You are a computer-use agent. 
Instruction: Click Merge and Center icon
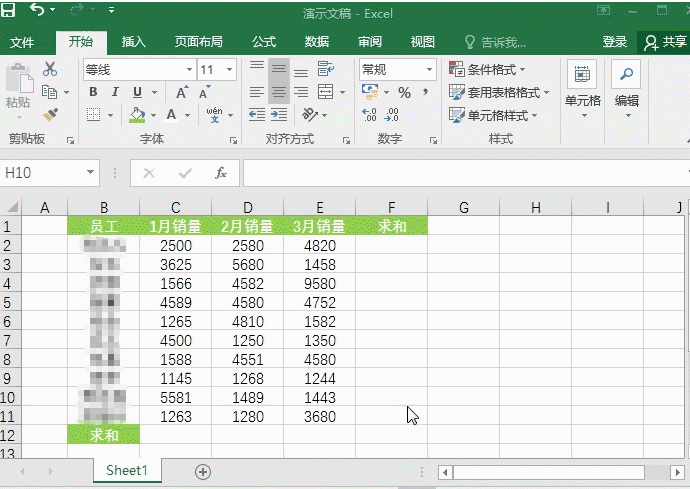click(x=326, y=92)
